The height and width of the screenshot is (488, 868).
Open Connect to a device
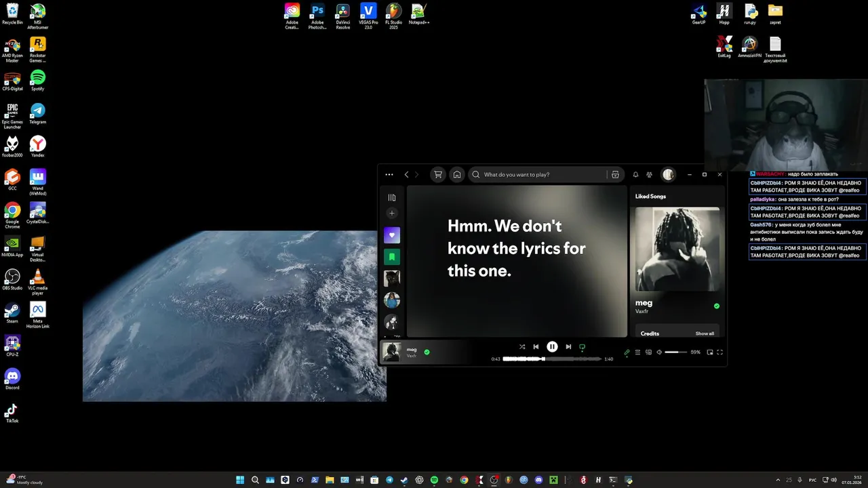coord(648,352)
